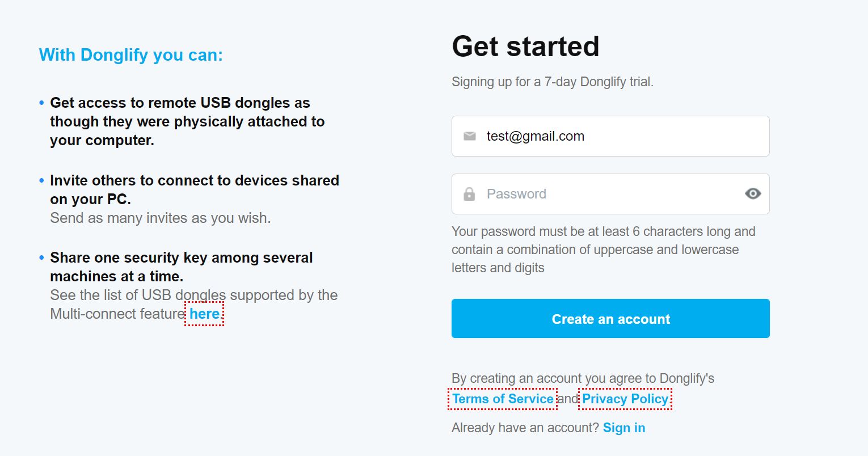Show the password using the eye icon
Viewport: 868px width, 456px height.
tap(752, 194)
